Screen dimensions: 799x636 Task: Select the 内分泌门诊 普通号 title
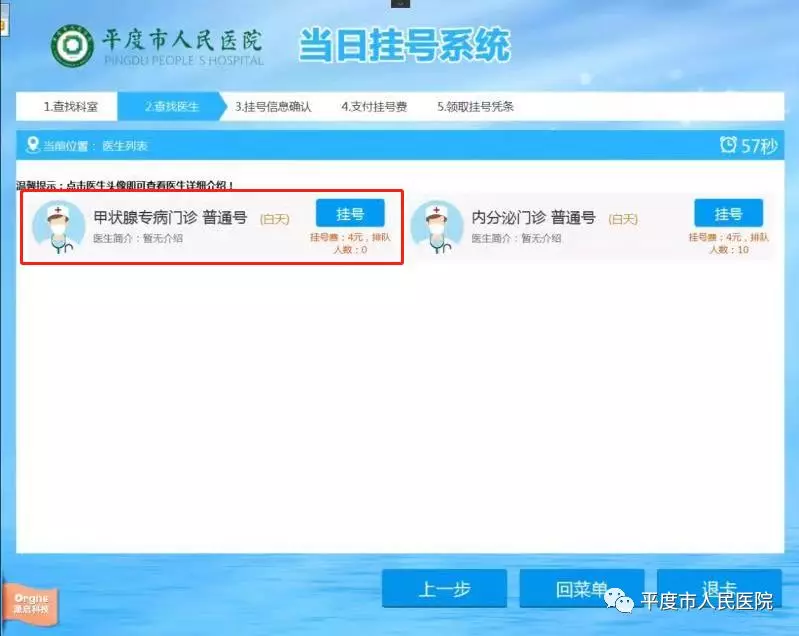tap(533, 217)
